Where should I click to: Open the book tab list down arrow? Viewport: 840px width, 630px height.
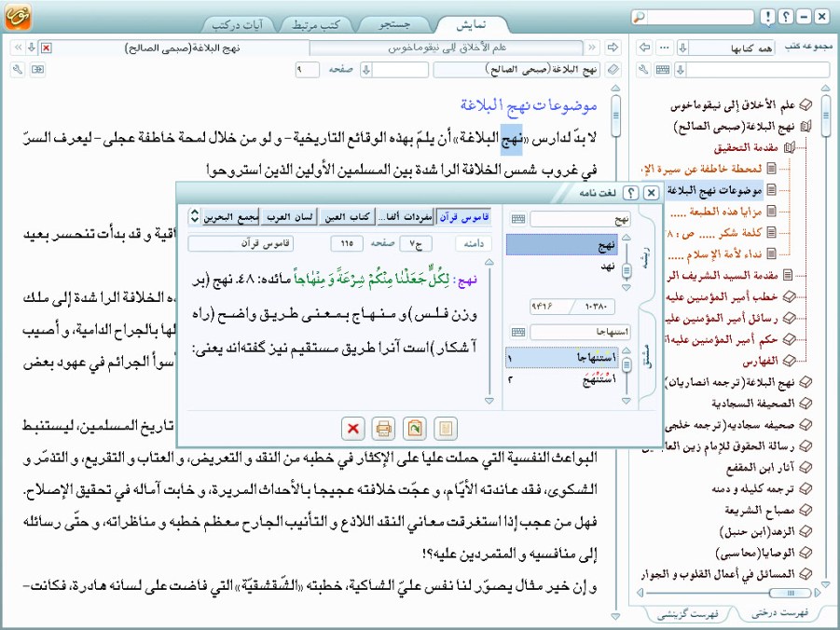(x=32, y=48)
